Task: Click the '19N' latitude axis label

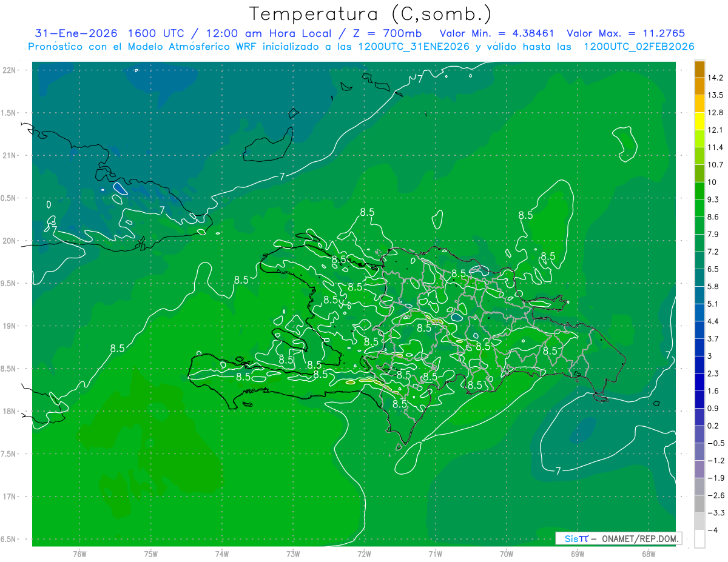Action: (10, 326)
